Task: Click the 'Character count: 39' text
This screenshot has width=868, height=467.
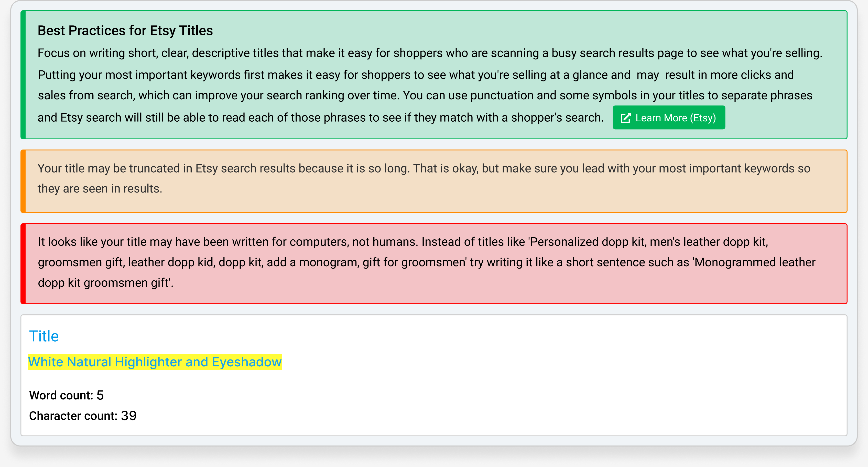Action: point(83,416)
